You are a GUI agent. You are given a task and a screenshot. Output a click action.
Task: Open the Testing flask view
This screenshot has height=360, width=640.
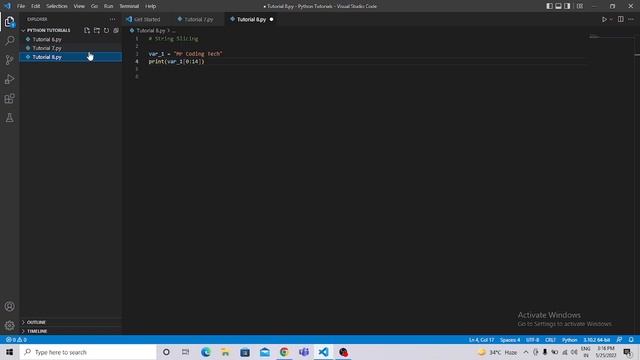(9, 118)
